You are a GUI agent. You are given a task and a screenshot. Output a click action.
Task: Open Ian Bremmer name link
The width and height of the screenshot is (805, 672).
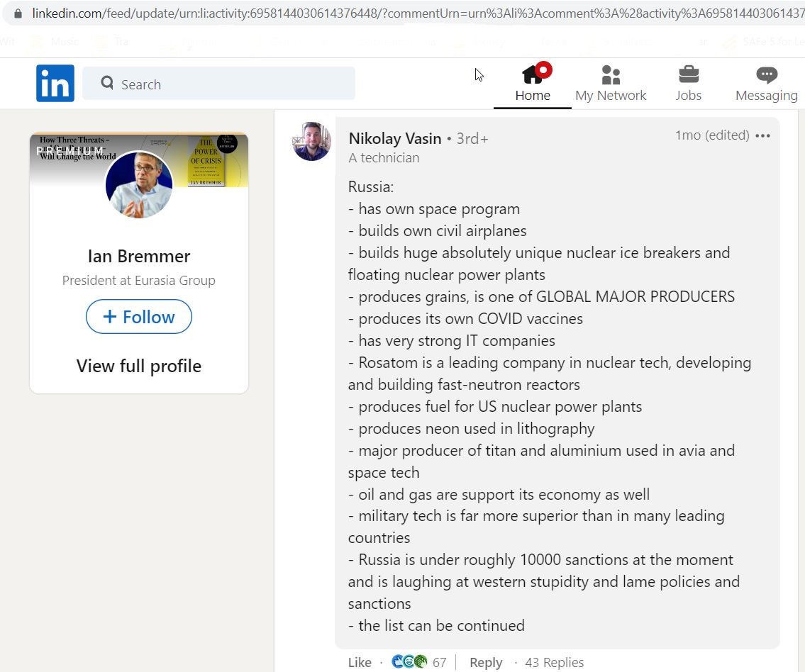138,256
